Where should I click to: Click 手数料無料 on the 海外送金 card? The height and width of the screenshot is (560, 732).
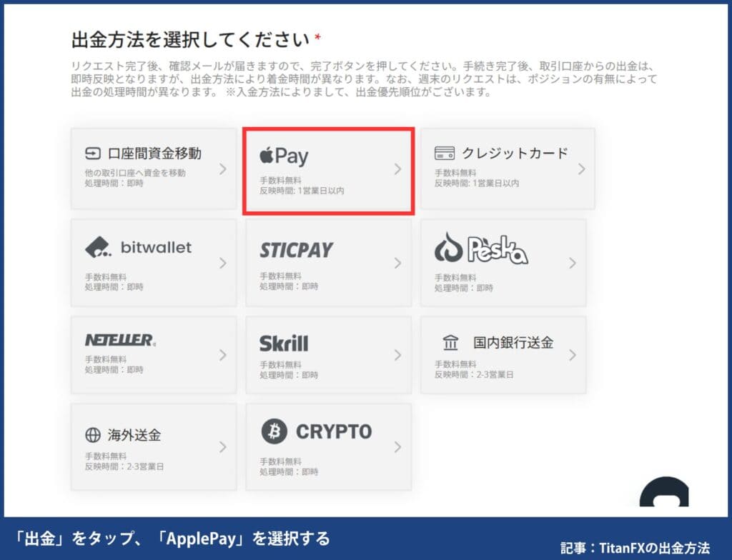click(x=106, y=456)
